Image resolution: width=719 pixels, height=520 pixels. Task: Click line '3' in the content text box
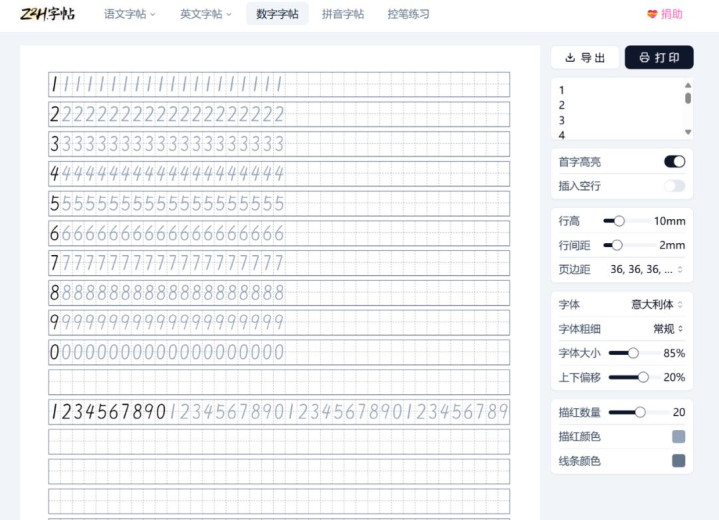[562, 120]
